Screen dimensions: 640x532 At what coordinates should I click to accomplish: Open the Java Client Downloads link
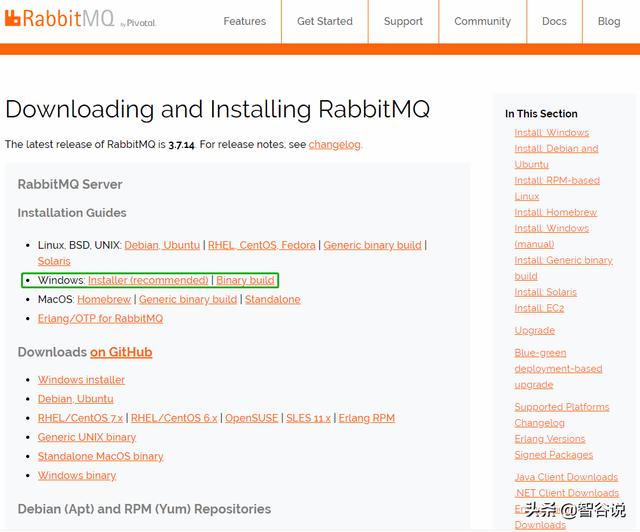click(x=566, y=477)
